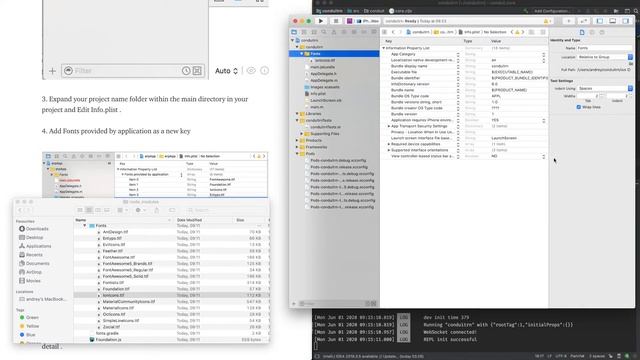The height and width of the screenshot is (360, 640).
Task: Click the add plus button in Xcode navigator footer
Action: point(294,304)
